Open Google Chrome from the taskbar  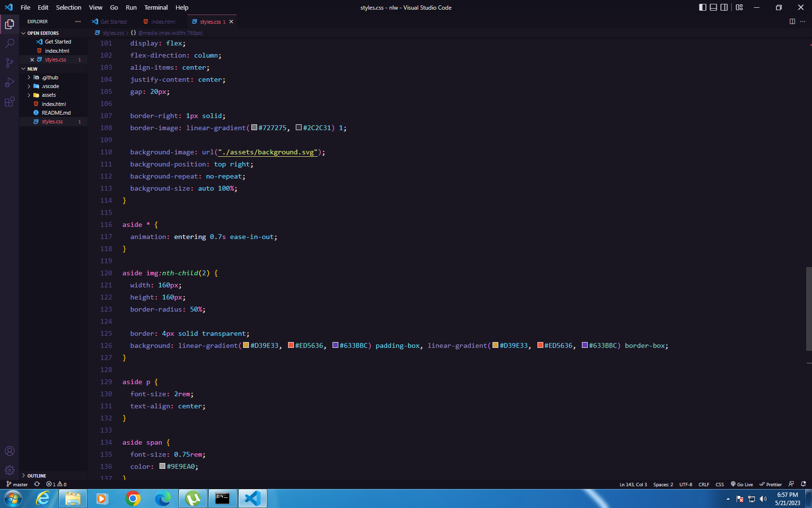click(x=133, y=498)
